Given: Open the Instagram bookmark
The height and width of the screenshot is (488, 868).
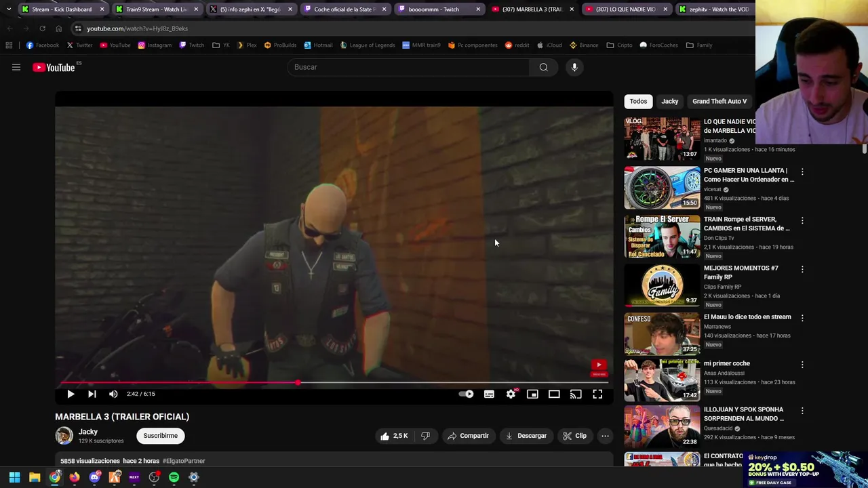Looking at the screenshot, I should pos(155,45).
